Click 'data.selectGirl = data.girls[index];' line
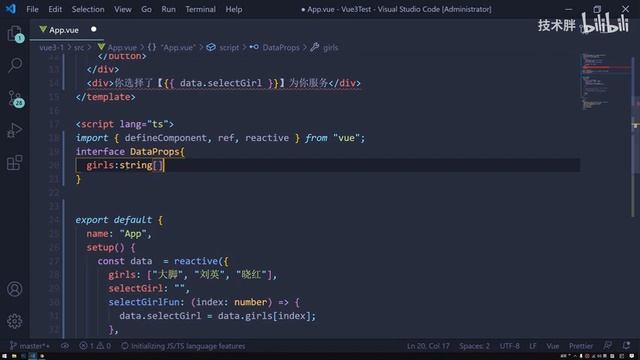This screenshot has height=360, width=640. pos(218,316)
